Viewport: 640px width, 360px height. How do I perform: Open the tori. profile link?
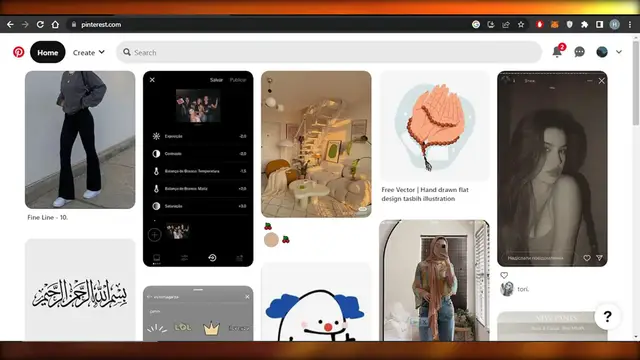coord(523,289)
